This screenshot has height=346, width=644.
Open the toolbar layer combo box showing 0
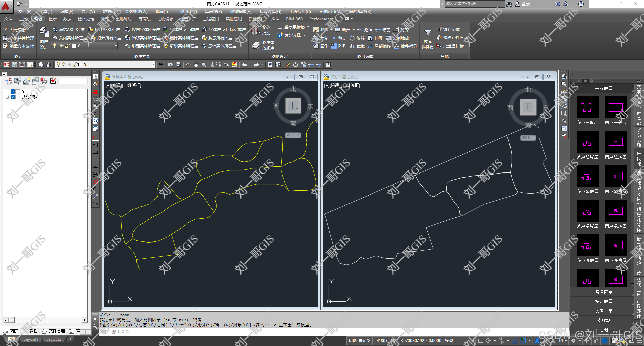click(105, 65)
